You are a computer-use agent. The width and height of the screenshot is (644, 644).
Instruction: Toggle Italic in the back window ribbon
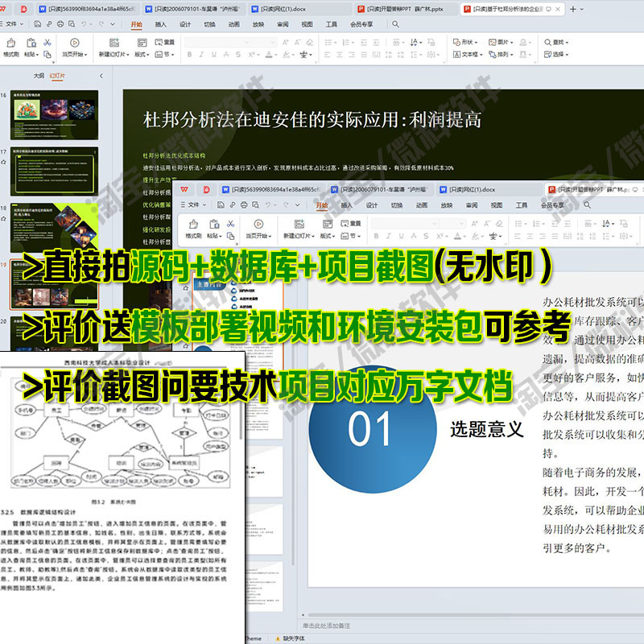pyautogui.click(x=201, y=54)
